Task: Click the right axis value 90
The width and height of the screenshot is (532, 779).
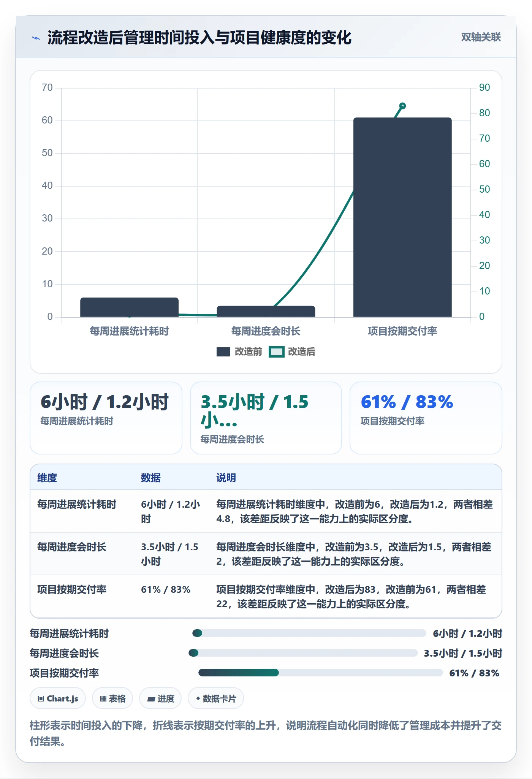Action: [484, 88]
